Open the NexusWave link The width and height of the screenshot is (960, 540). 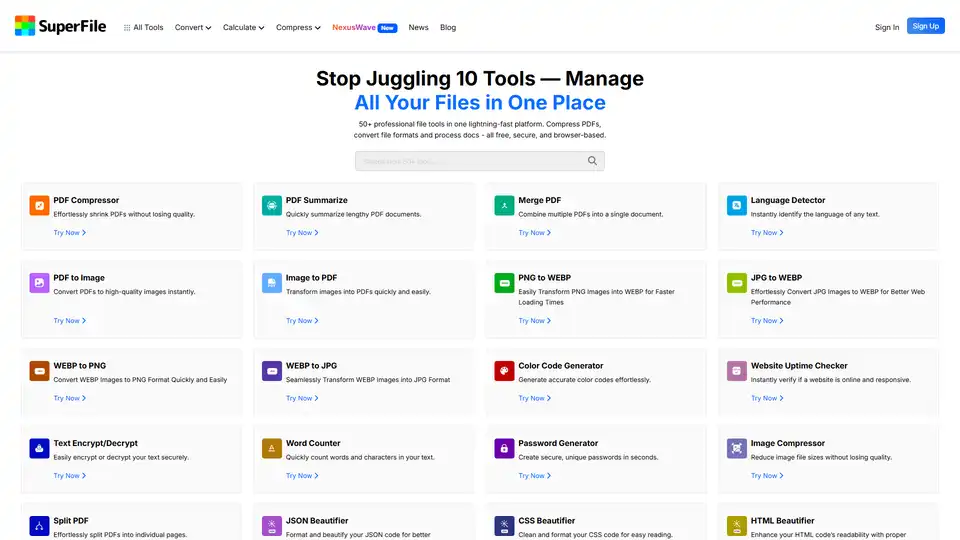point(354,28)
